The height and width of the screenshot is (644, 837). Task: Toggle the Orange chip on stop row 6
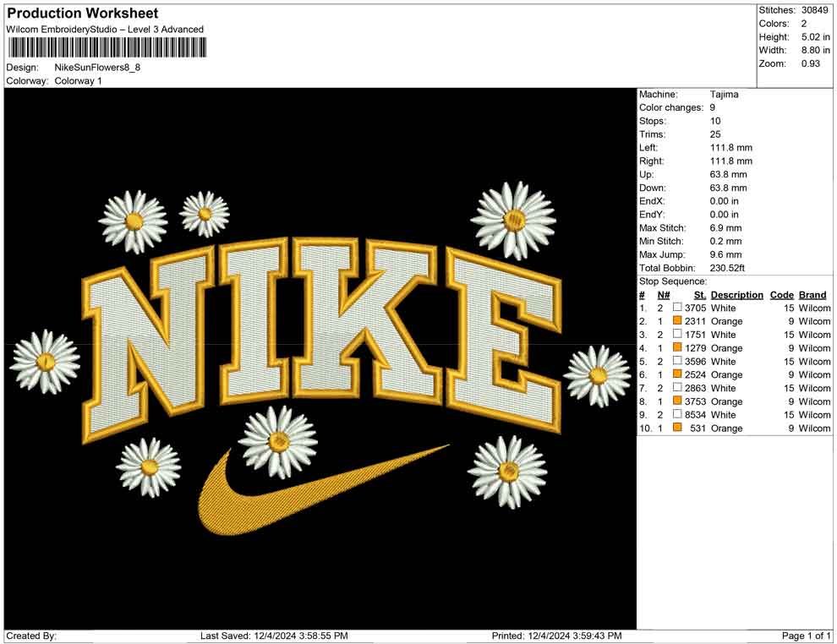676,374
